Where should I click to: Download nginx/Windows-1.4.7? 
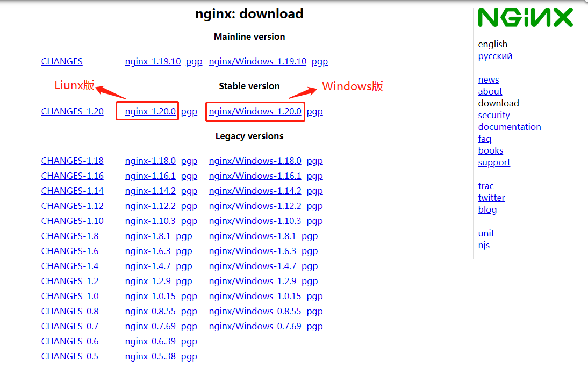point(253,266)
